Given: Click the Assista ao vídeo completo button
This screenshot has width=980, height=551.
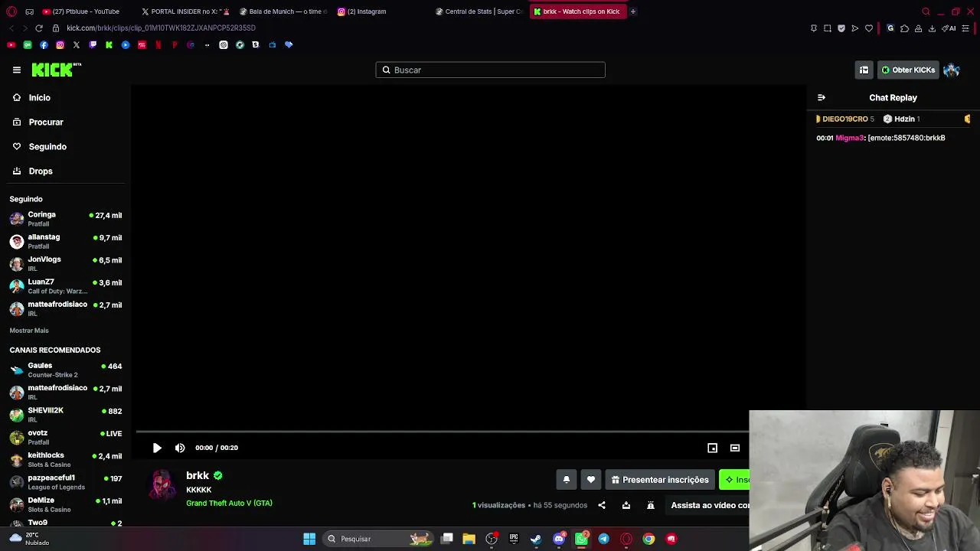Looking at the screenshot, I should pos(708,505).
